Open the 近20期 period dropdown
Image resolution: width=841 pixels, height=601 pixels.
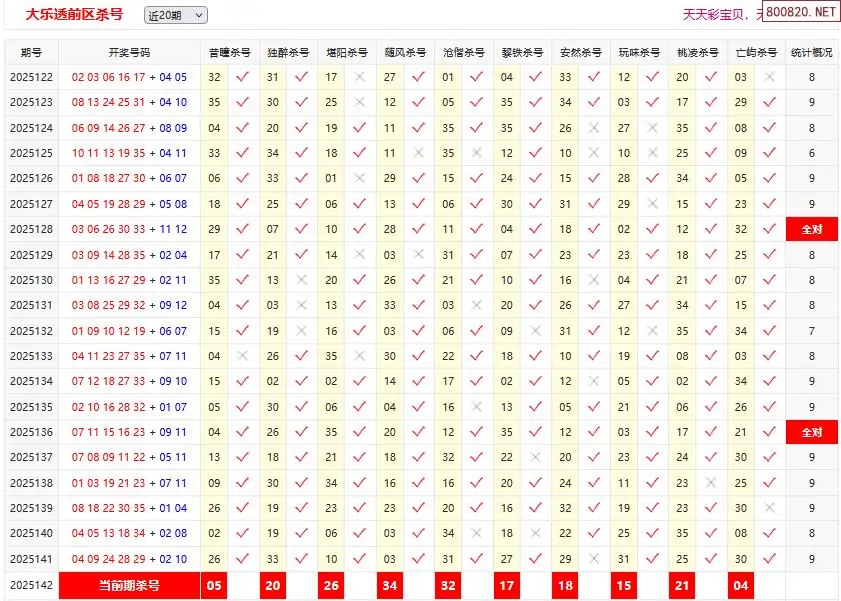coord(175,15)
